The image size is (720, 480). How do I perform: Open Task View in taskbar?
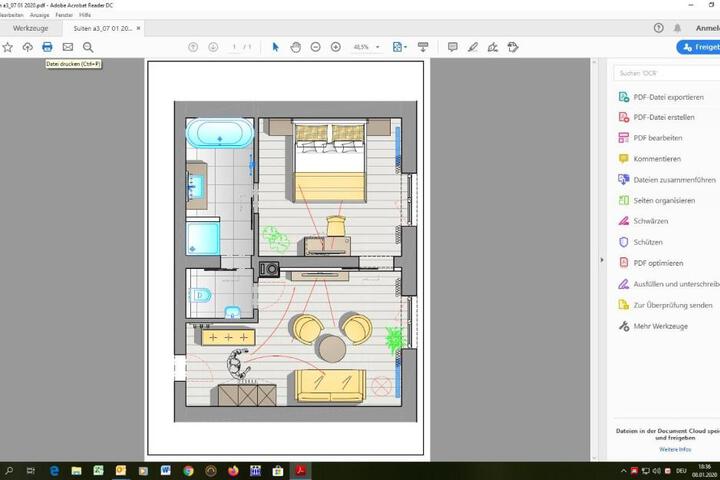pos(31,470)
